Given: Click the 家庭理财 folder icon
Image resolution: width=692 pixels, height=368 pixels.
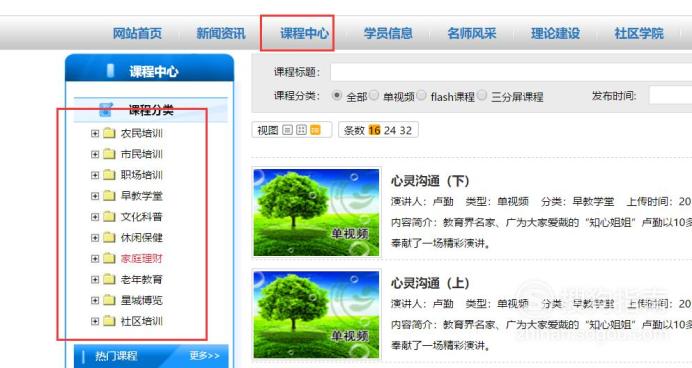Looking at the screenshot, I should [109, 258].
